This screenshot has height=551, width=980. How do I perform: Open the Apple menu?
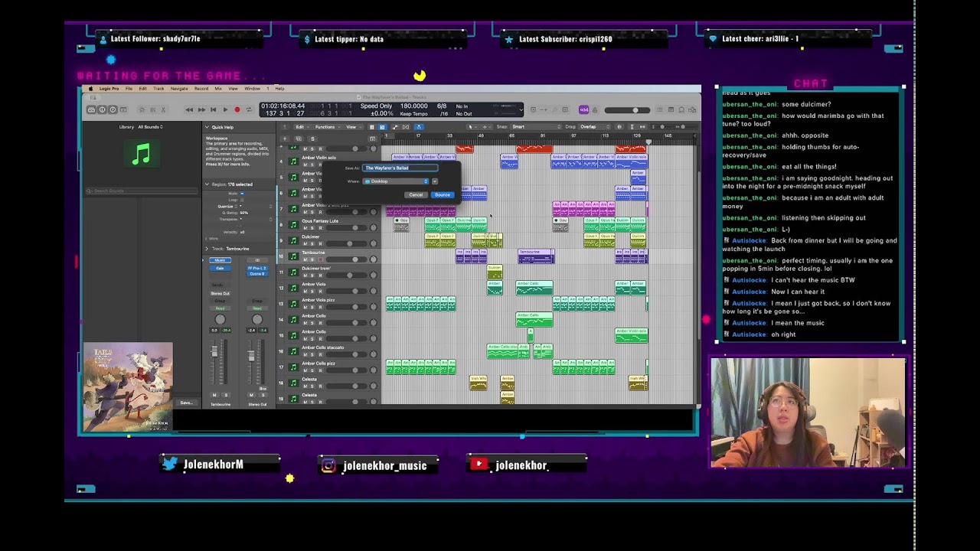coord(90,89)
